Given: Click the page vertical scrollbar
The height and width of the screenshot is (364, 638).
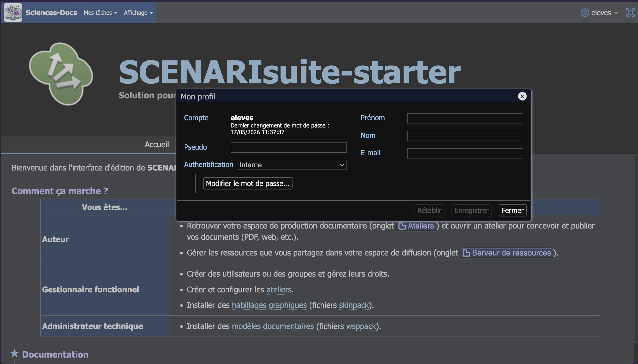Looking at the screenshot, I should click(x=636, y=249).
